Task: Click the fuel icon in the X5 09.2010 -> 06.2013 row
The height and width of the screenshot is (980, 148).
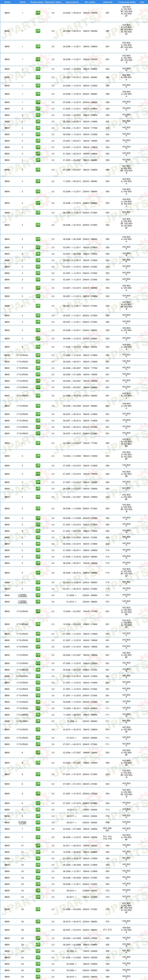Action: [38, 921]
